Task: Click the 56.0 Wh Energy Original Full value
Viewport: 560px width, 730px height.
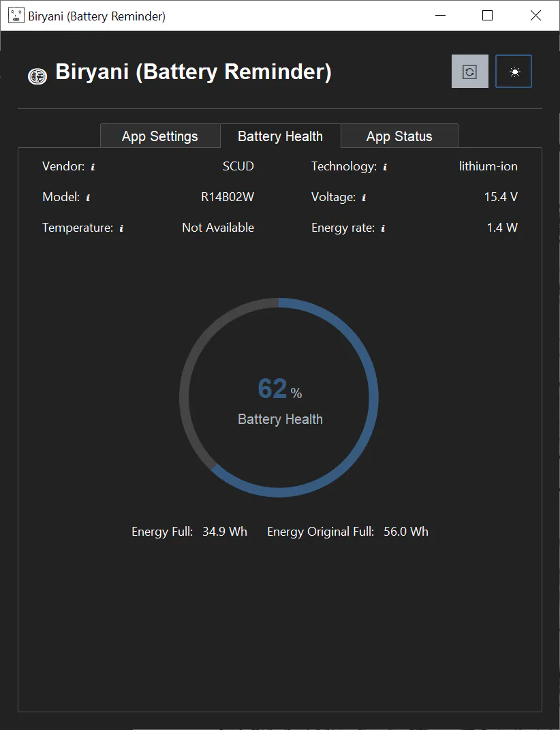Action: click(406, 532)
